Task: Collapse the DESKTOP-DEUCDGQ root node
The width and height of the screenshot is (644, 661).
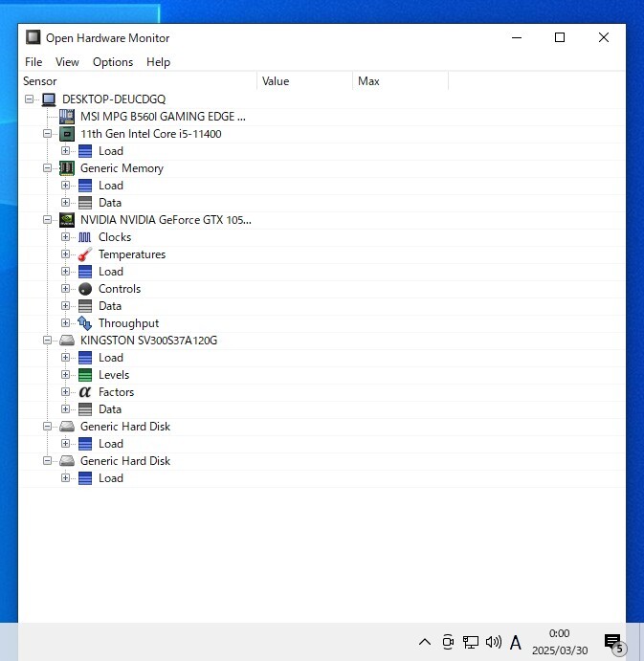Action: (x=29, y=99)
